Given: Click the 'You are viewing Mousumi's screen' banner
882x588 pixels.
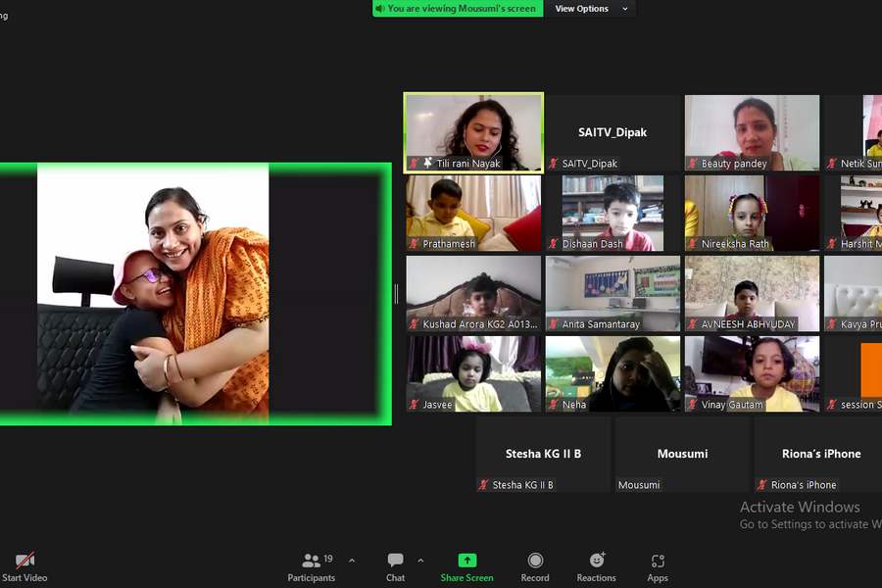Looking at the screenshot, I should (x=457, y=9).
